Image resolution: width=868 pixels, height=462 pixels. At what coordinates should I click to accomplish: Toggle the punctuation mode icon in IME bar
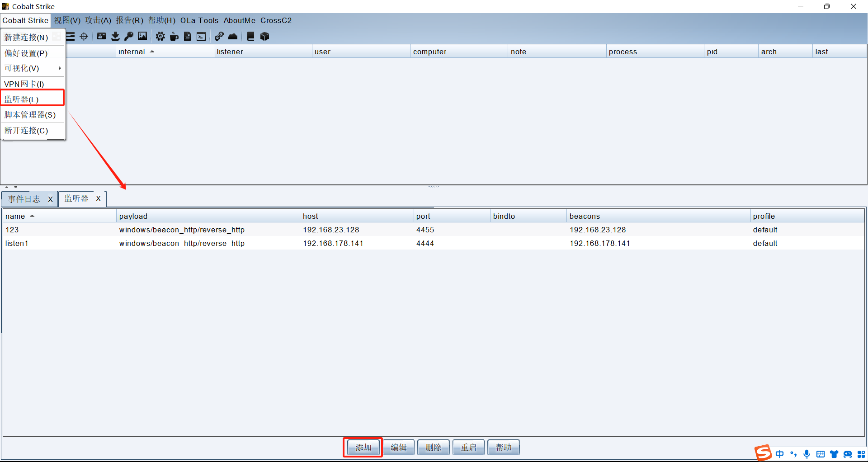click(793, 454)
